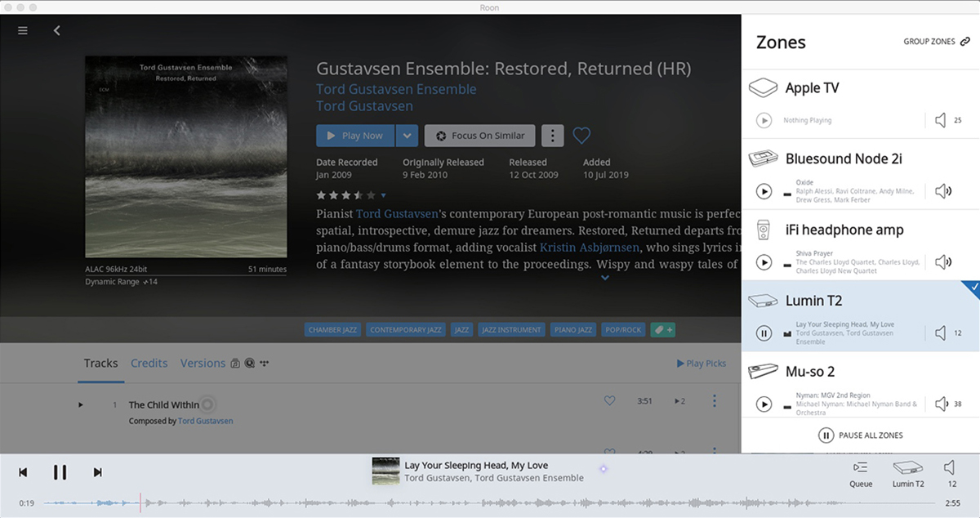Select the CONTEMPORARY JAZZ genre tag
This screenshot has width=980, height=518.
(406, 330)
